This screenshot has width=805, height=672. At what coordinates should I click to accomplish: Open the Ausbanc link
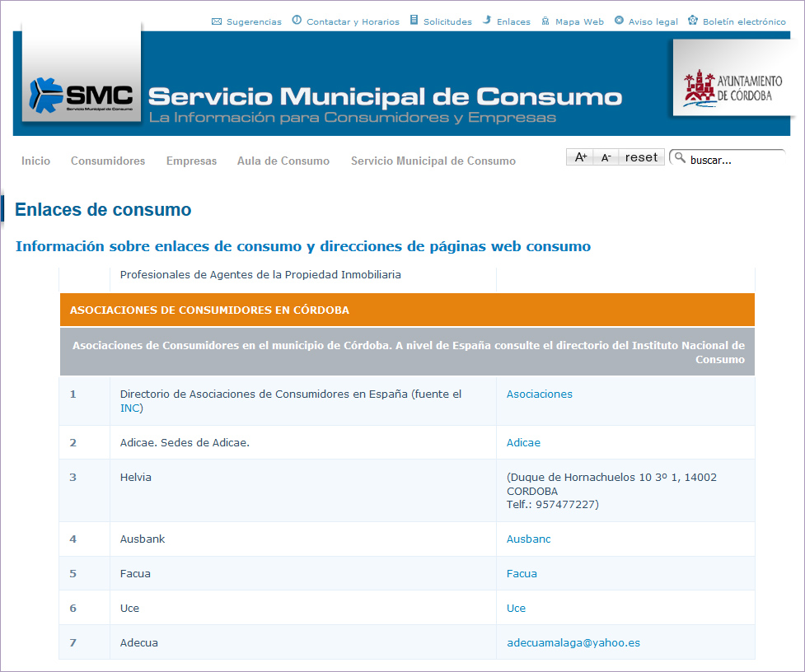pos(528,539)
